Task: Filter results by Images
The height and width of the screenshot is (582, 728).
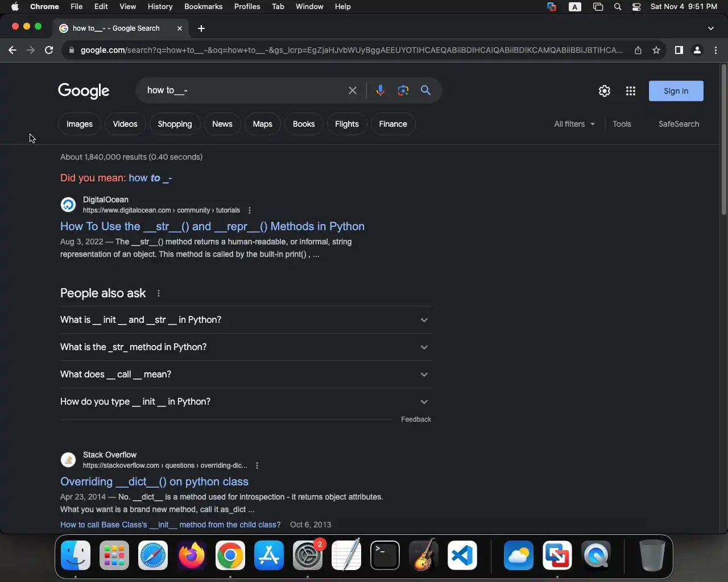Action: [x=80, y=124]
